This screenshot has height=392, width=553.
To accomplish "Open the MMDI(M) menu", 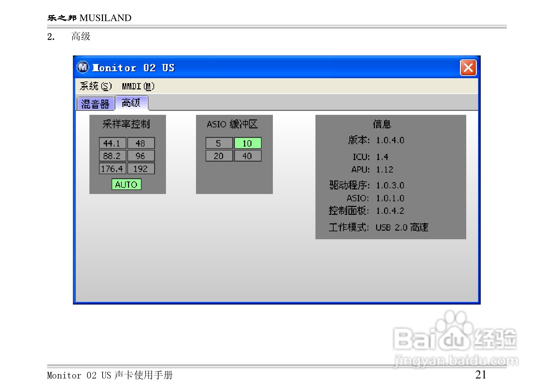I will [139, 86].
